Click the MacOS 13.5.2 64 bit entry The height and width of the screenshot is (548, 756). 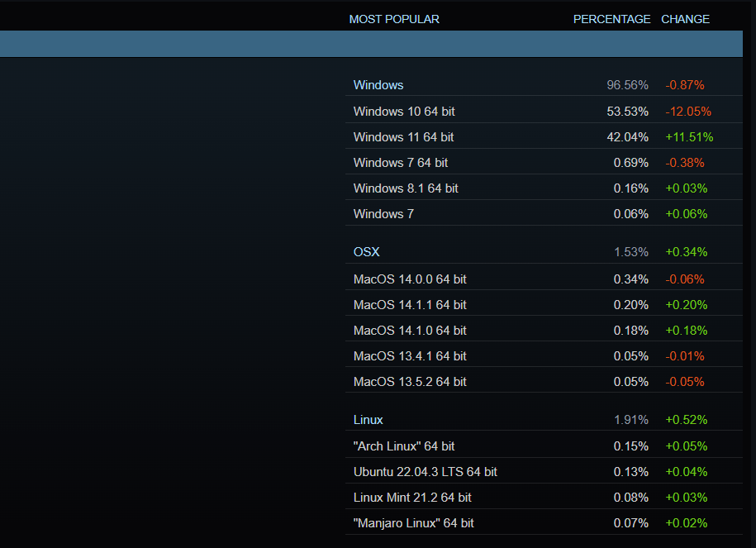(x=410, y=382)
